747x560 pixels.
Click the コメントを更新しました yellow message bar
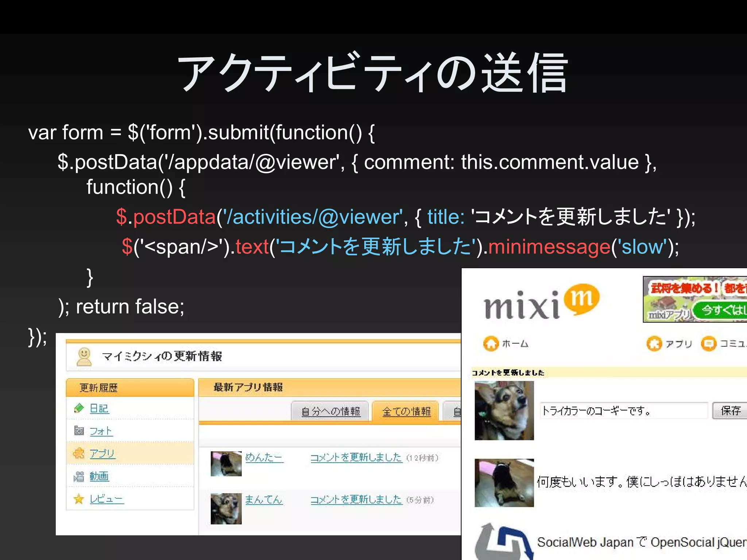click(x=609, y=372)
